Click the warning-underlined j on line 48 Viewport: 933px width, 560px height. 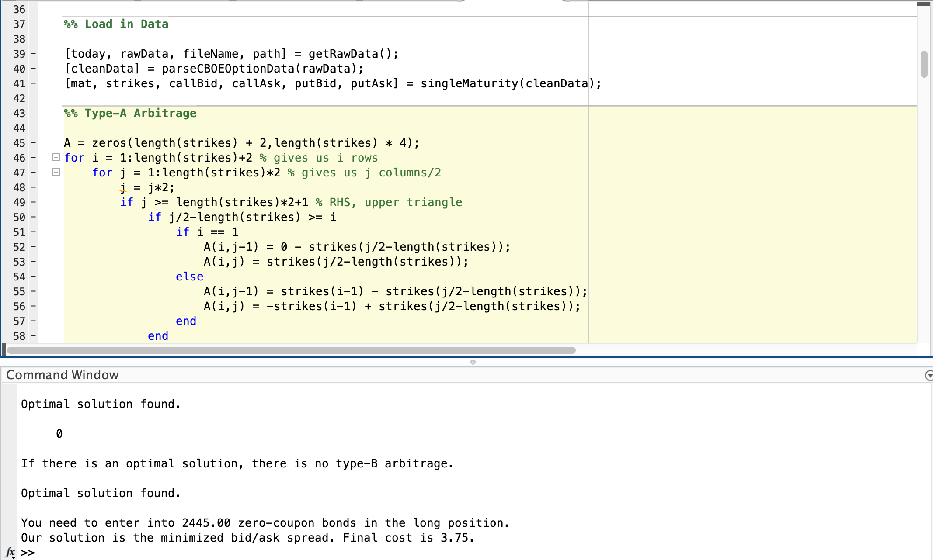click(x=123, y=188)
